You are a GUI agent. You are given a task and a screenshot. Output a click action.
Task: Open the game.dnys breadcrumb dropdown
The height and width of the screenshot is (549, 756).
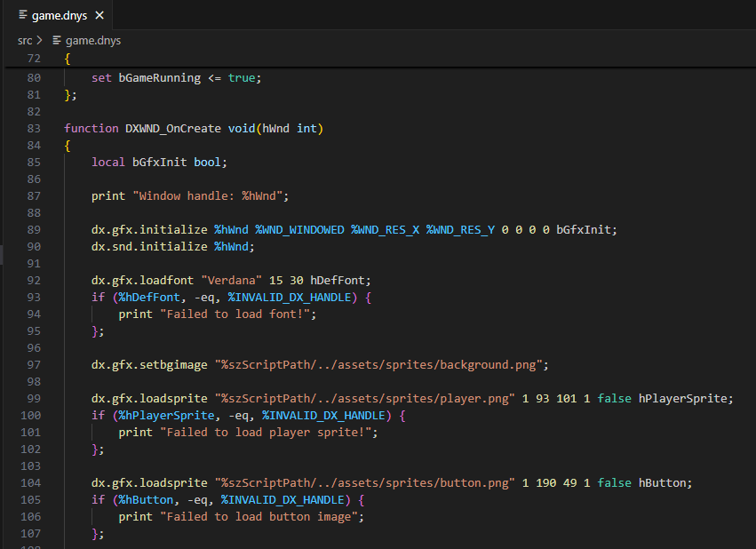(x=92, y=40)
